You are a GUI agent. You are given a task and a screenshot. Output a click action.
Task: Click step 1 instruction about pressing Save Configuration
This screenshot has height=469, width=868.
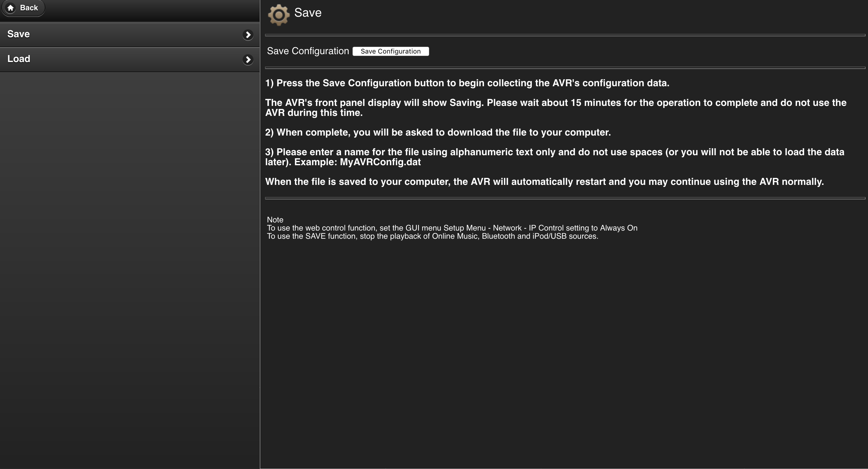(467, 83)
